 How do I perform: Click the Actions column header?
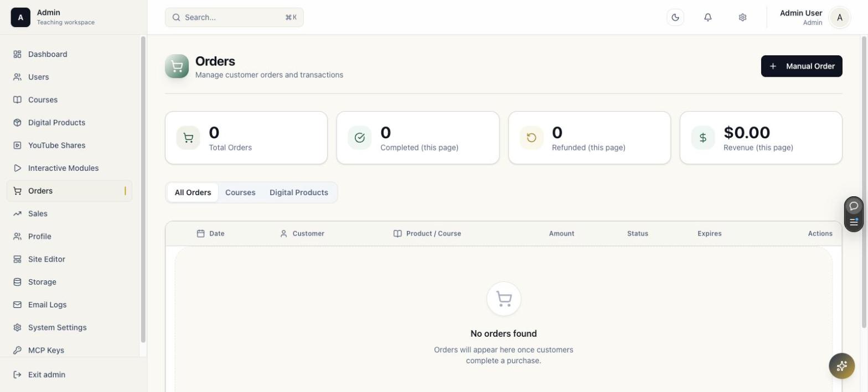820,233
